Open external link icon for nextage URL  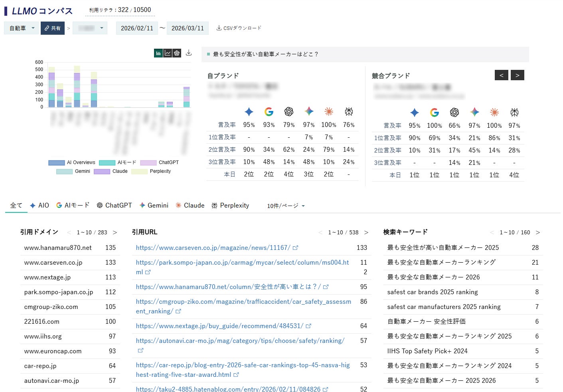[x=308, y=326]
